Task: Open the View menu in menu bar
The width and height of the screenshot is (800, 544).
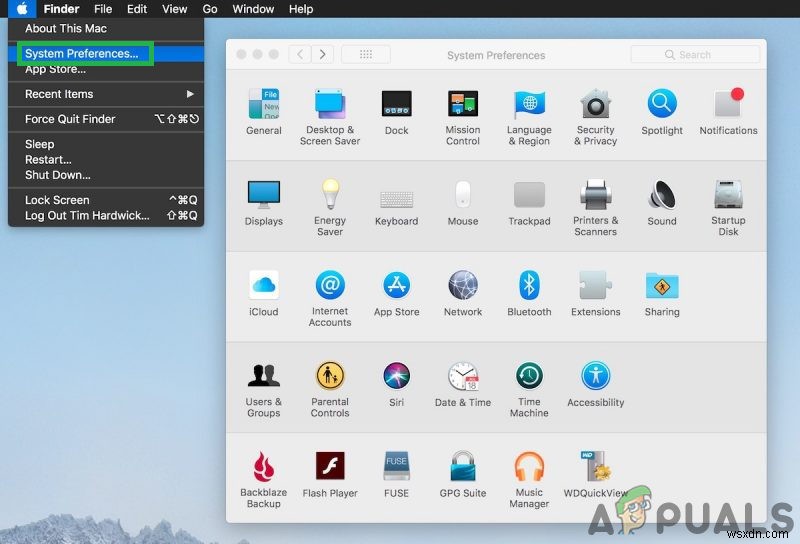Action: (175, 9)
